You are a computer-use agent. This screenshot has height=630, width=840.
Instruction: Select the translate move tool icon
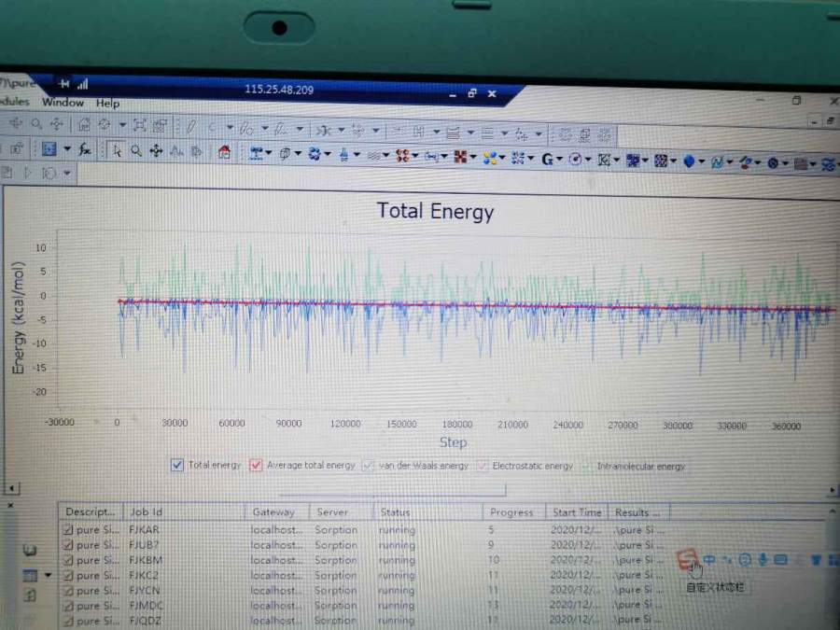click(x=156, y=150)
